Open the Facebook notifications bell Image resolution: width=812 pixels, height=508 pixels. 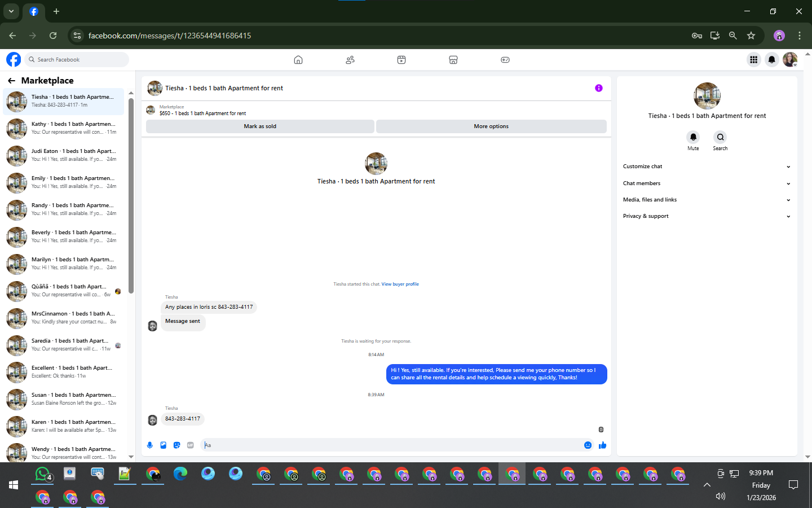(x=772, y=59)
